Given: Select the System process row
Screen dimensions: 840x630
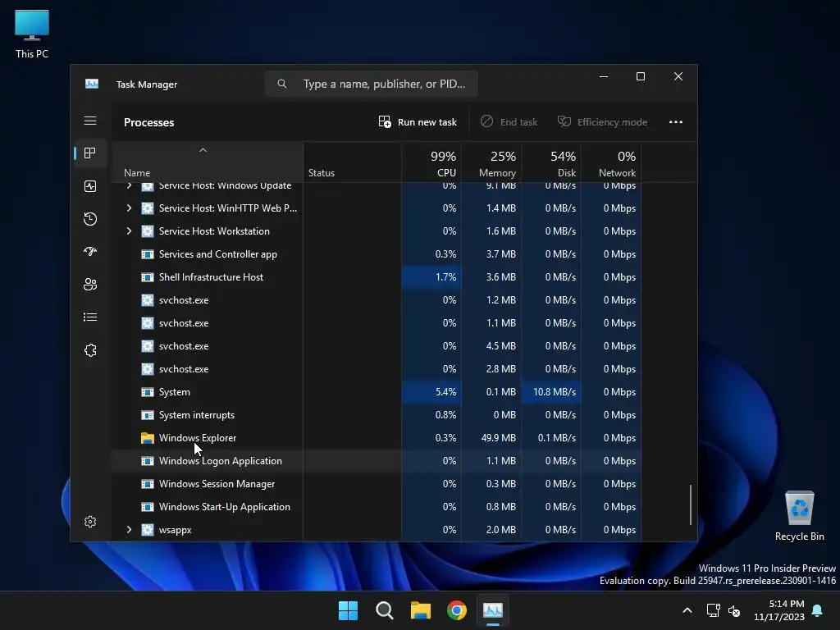Looking at the screenshot, I should click(377, 392).
